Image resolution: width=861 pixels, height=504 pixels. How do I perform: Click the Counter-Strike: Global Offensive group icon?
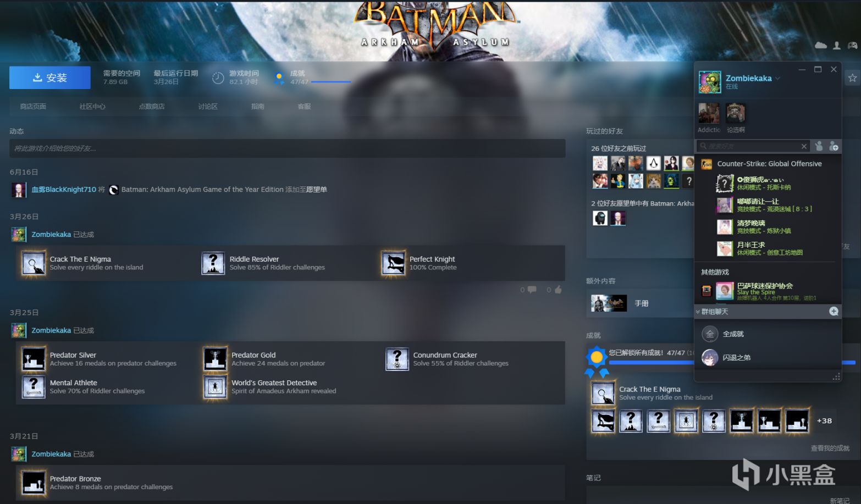click(x=707, y=164)
